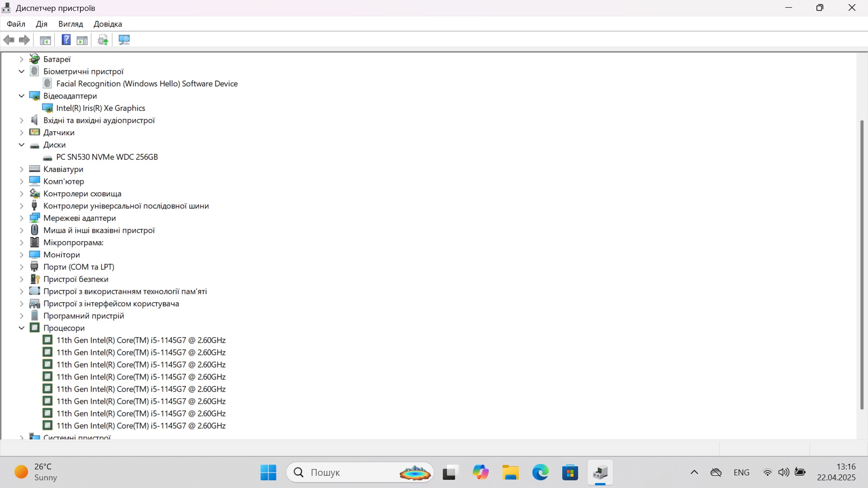The width and height of the screenshot is (868, 488).
Task: Select Миша й інші вказівні пристрої
Action: [99, 230]
